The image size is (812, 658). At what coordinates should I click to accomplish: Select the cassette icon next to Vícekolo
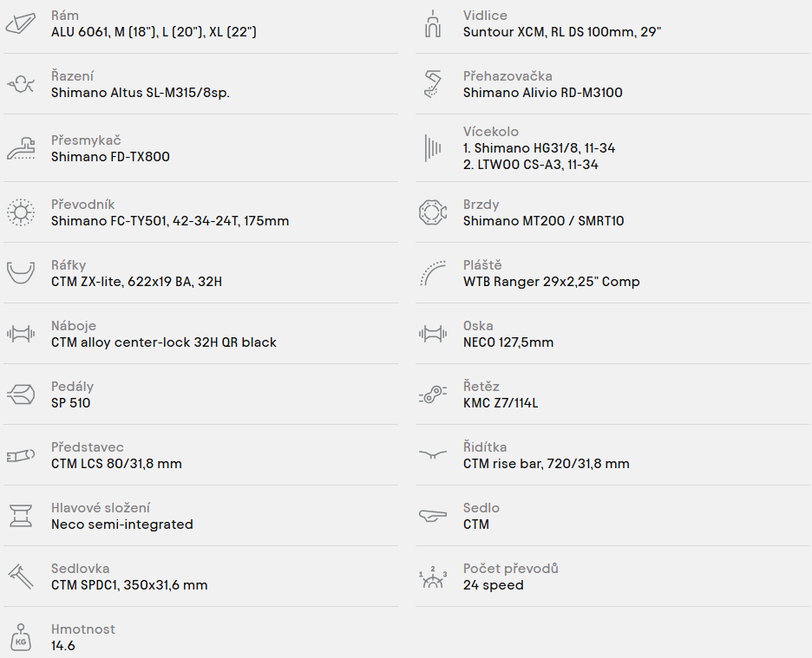tap(432, 148)
